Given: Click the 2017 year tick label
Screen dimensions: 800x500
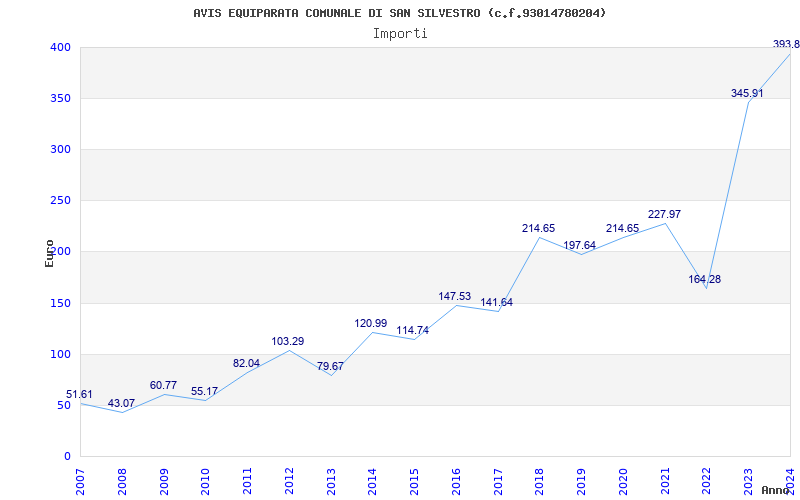Looking at the screenshot, I should click(x=498, y=482).
